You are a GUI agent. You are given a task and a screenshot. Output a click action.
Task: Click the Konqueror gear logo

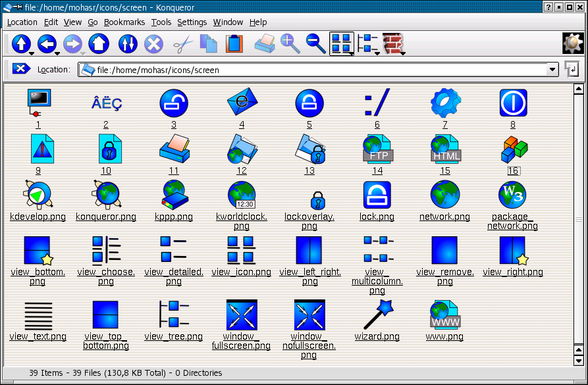[572, 43]
